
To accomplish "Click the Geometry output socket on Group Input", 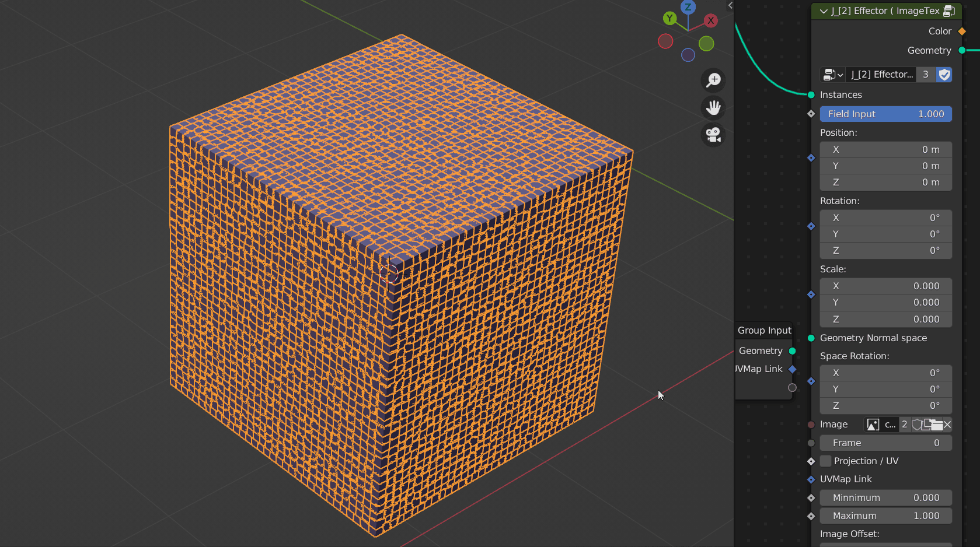I will (792, 350).
